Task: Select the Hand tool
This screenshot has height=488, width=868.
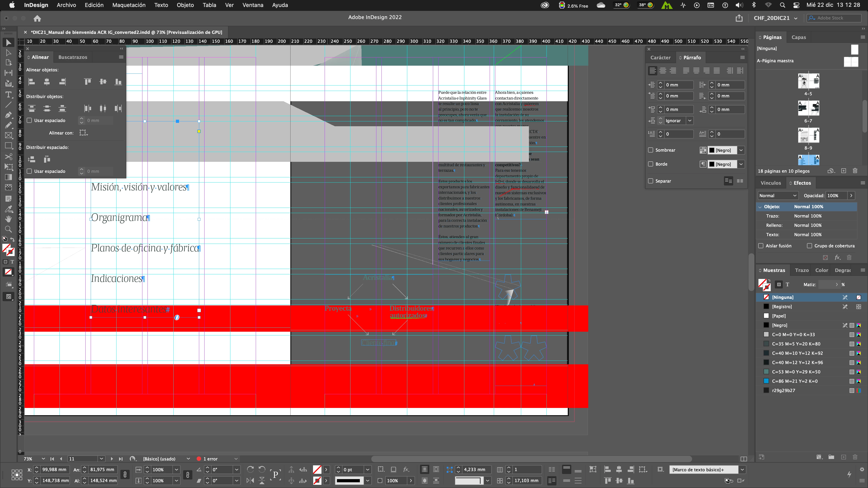Action: pyautogui.click(x=8, y=219)
